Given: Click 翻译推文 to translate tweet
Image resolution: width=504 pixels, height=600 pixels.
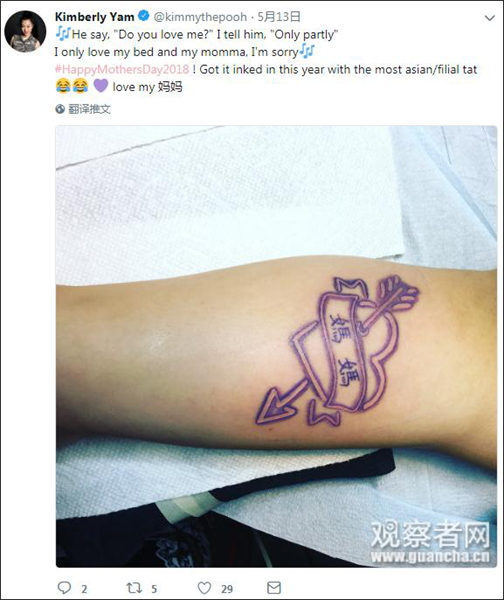Looking at the screenshot, I should pyautogui.click(x=90, y=109).
